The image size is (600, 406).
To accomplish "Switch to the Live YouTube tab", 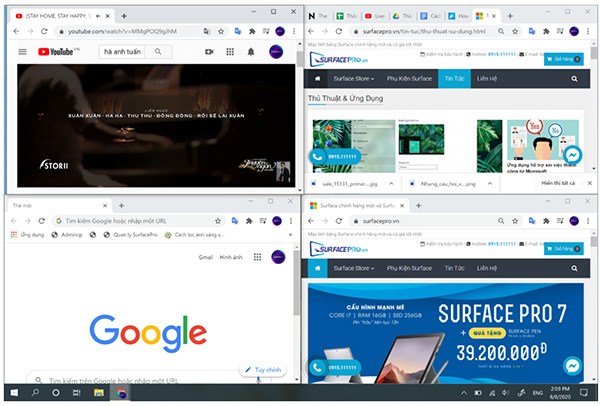I will (375, 16).
